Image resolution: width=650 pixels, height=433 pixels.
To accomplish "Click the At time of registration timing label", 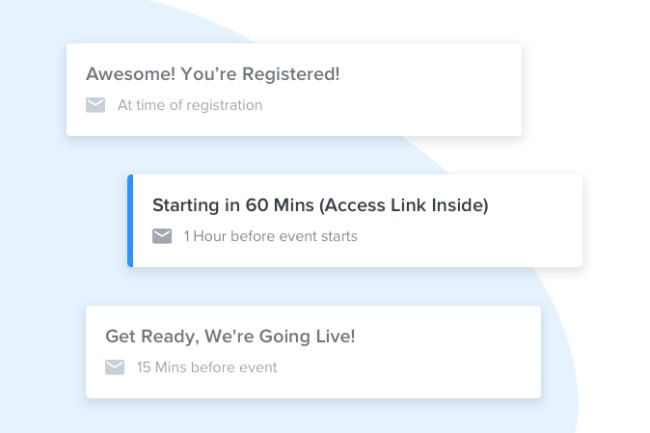I will click(190, 105).
